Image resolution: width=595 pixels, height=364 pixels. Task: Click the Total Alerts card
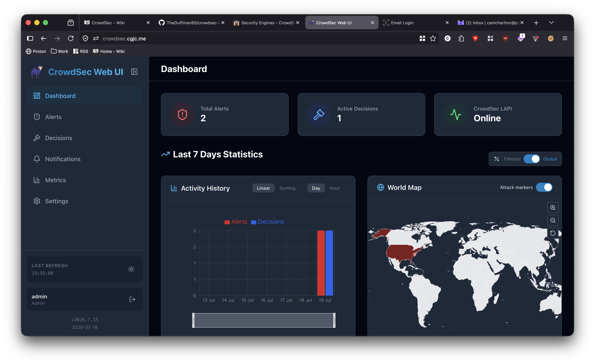point(225,115)
